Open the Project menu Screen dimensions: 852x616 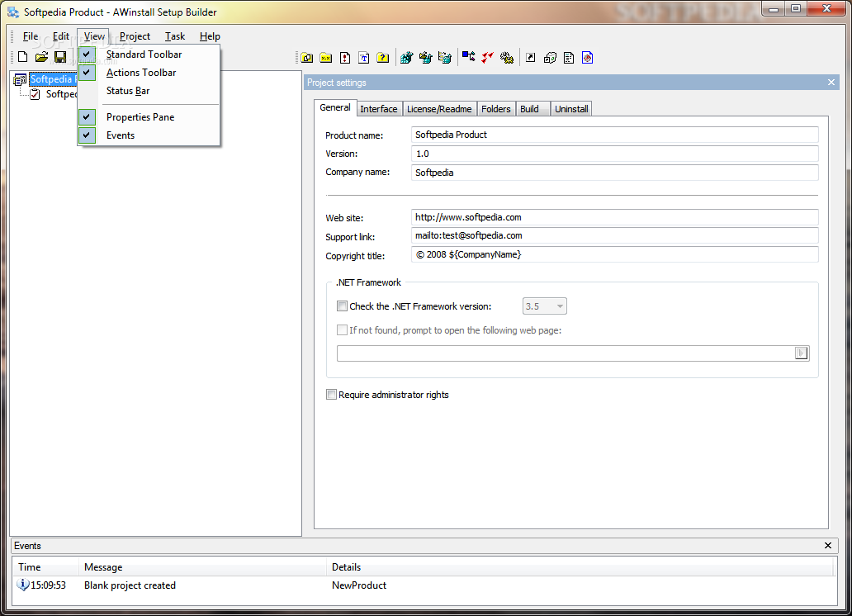(x=135, y=36)
